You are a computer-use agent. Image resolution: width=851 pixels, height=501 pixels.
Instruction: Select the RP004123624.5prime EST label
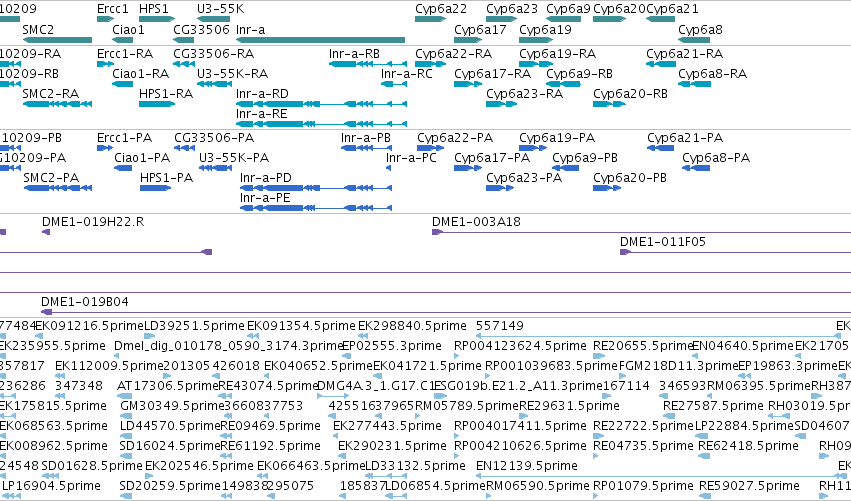pyautogui.click(x=520, y=346)
